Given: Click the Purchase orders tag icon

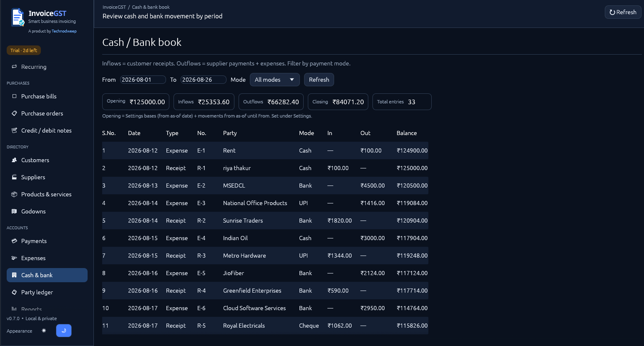Looking at the screenshot, I should point(14,113).
